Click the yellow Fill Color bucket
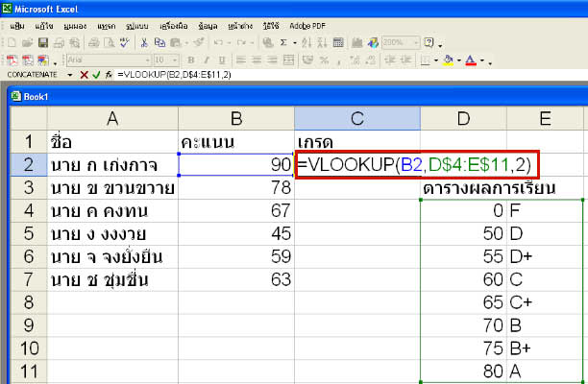This screenshot has width=588, height=384. [x=447, y=60]
